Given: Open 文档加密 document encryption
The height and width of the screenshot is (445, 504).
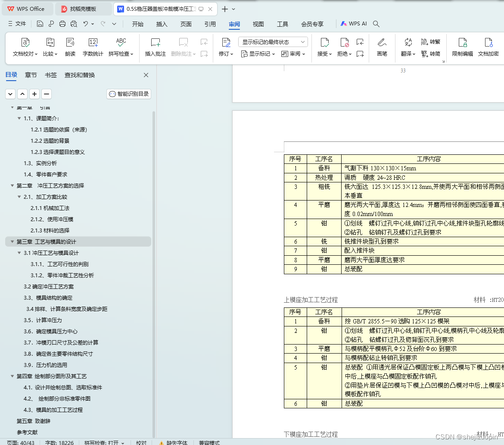Looking at the screenshot, I should (488, 47).
